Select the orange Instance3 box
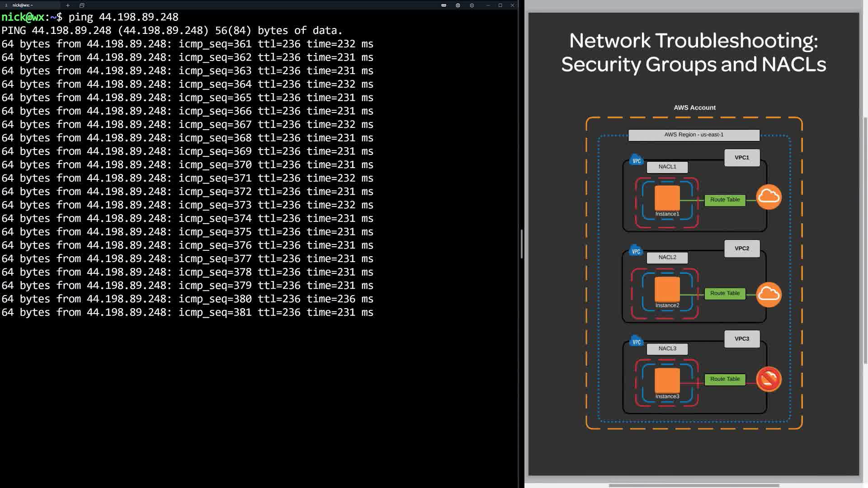868x488 pixels. coord(667,380)
